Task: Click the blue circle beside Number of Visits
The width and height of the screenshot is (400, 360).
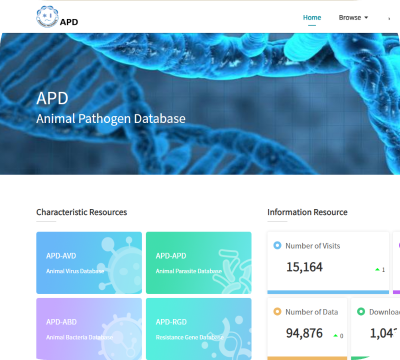Action: 277,246
